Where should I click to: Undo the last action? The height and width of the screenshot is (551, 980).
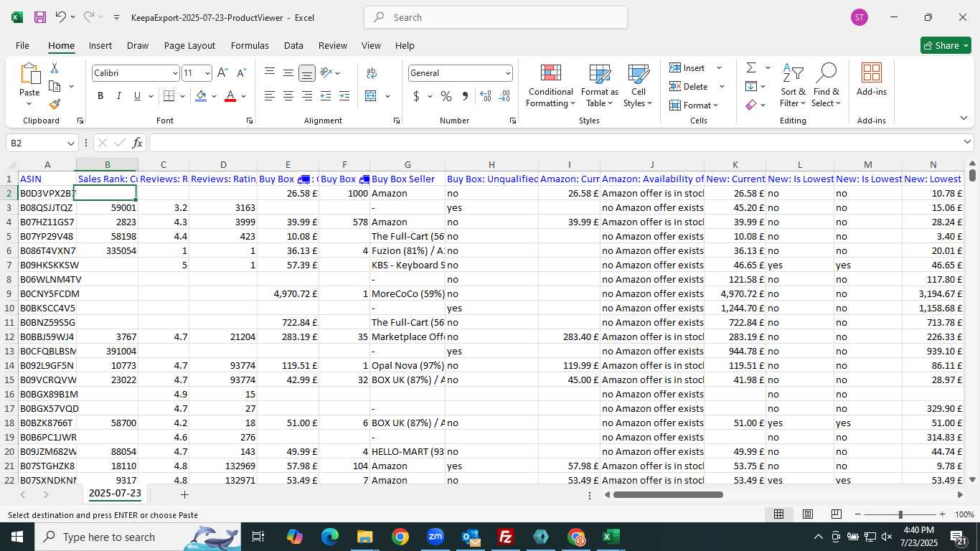pyautogui.click(x=60, y=17)
